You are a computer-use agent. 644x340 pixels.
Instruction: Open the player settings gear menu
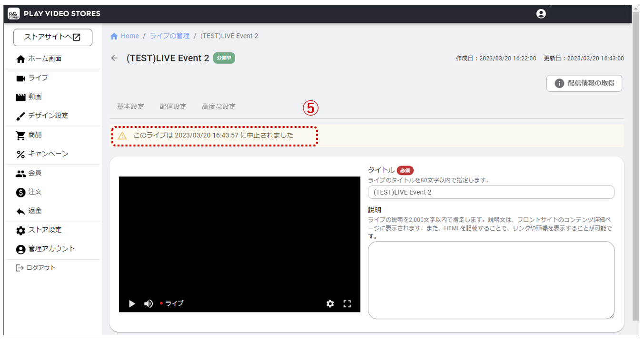click(330, 303)
